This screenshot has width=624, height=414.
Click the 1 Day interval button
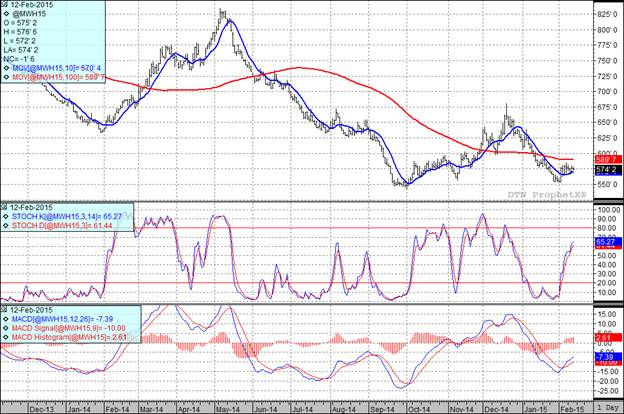click(x=608, y=408)
